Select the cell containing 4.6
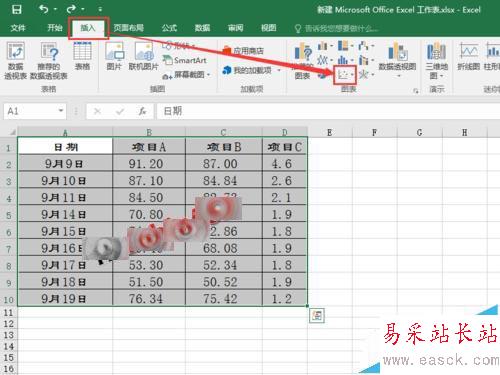This screenshot has height=375, width=500. [284, 164]
